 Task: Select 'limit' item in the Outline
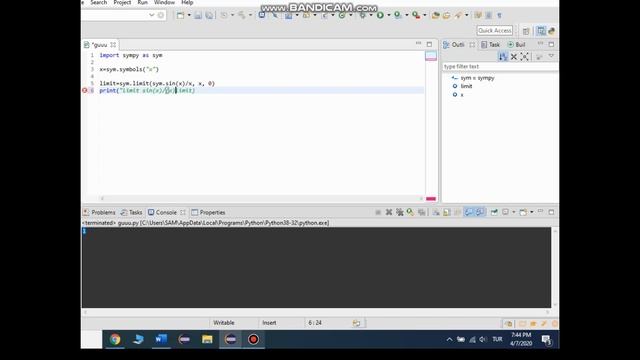pyautogui.click(x=462, y=86)
